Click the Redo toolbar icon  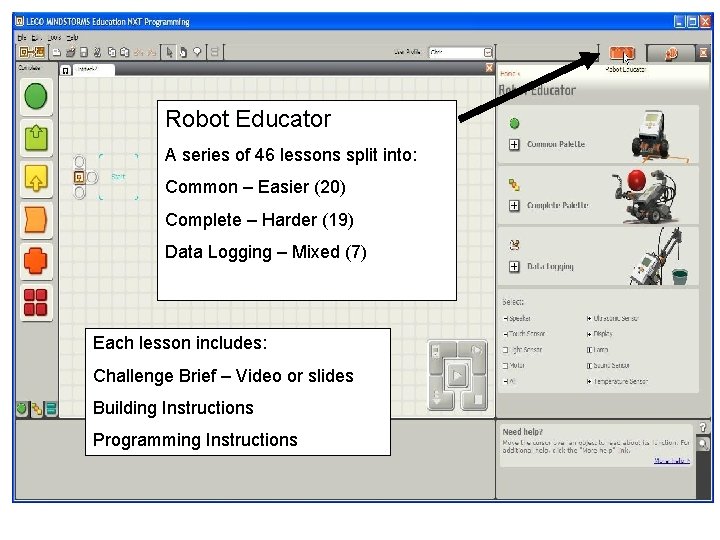point(151,52)
